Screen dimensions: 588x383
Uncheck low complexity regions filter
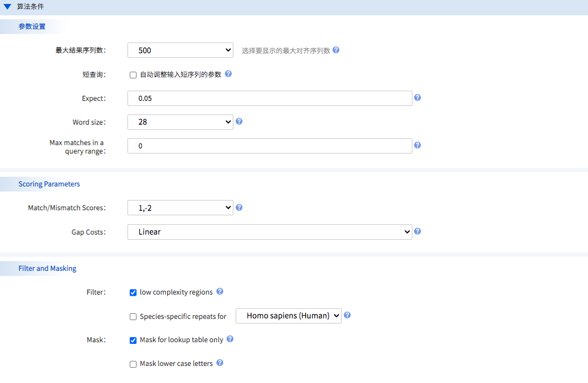coord(133,292)
